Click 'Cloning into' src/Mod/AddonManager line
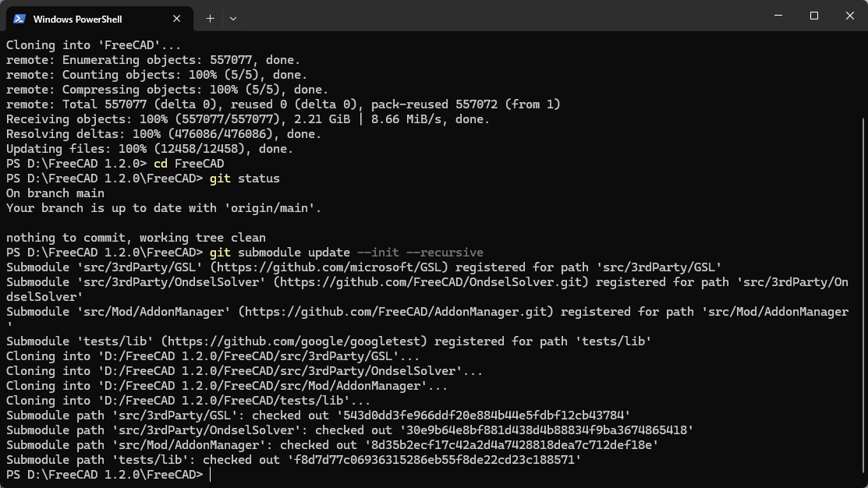This screenshot has width=868, height=488. tap(227, 386)
